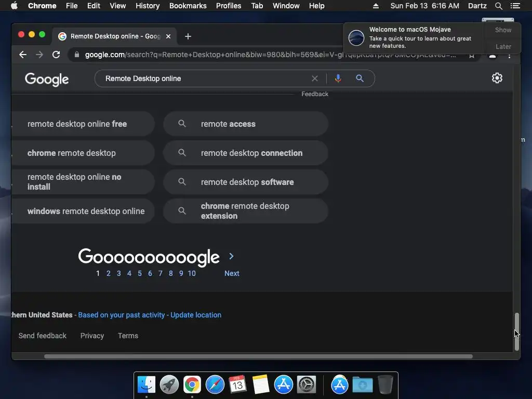This screenshot has height=399, width=532.
Task: Open Safari compass icon in dock
Action: point(215,385)
